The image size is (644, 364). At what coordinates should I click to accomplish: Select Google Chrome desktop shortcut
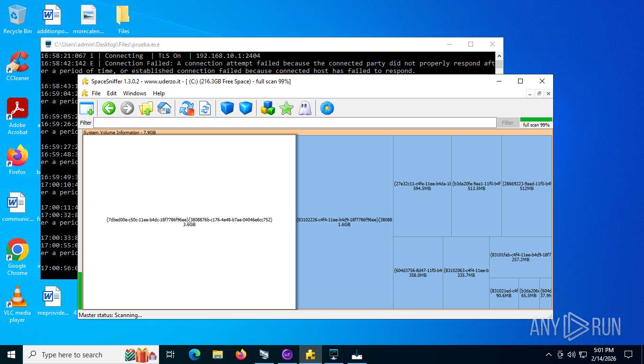tap(18, 257)
